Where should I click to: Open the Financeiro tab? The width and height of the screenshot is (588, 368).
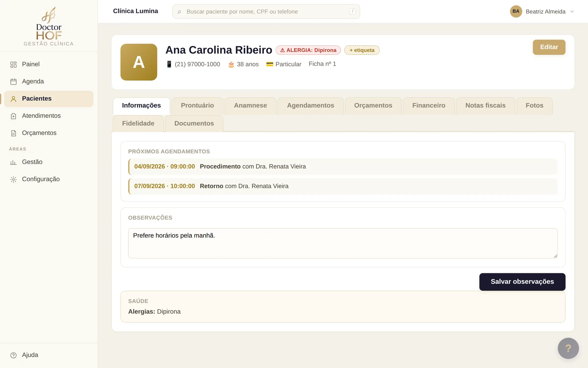point(429,105)
